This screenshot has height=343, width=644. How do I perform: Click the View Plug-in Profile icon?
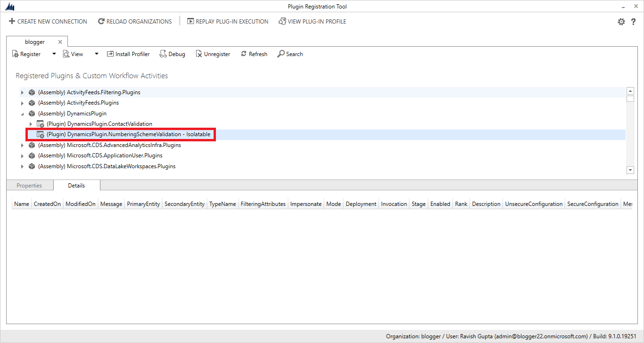tap(282, 21)
